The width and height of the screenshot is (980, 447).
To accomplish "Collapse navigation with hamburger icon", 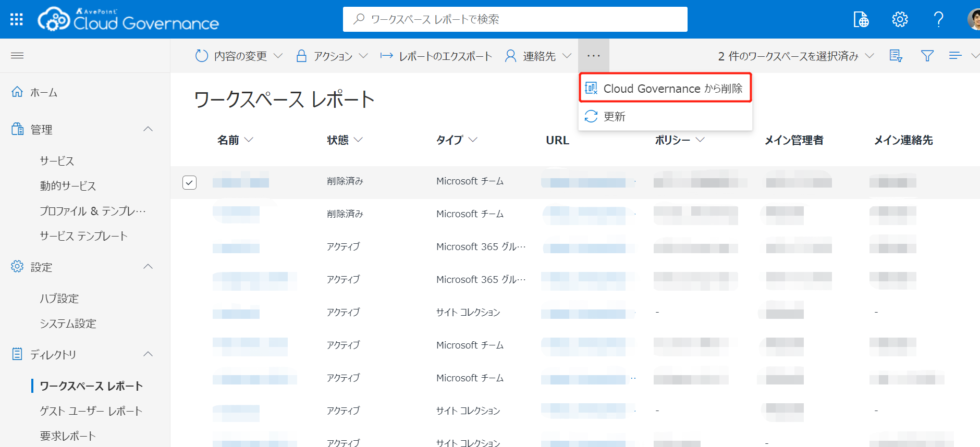I will 17,56.
